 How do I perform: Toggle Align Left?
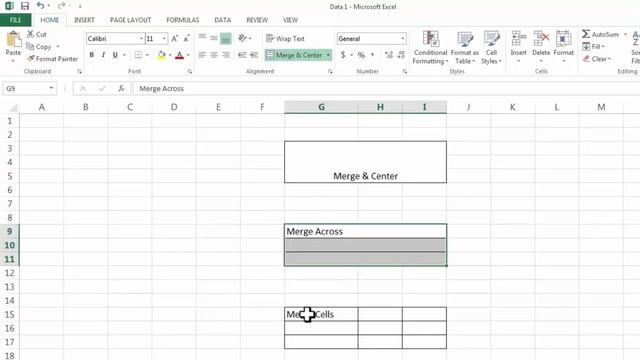(202, 55)
